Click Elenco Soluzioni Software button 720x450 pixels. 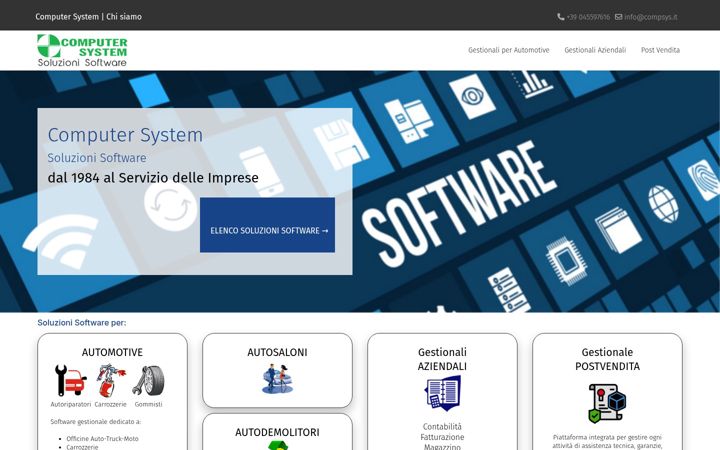pos(267,225)
